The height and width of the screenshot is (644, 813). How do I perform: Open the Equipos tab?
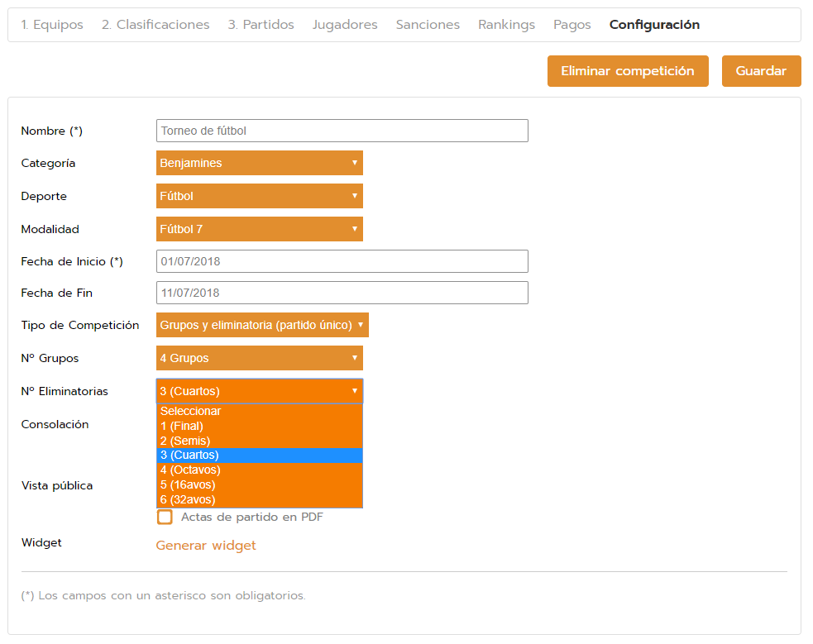pyautogui.click(x=52, y=25)
